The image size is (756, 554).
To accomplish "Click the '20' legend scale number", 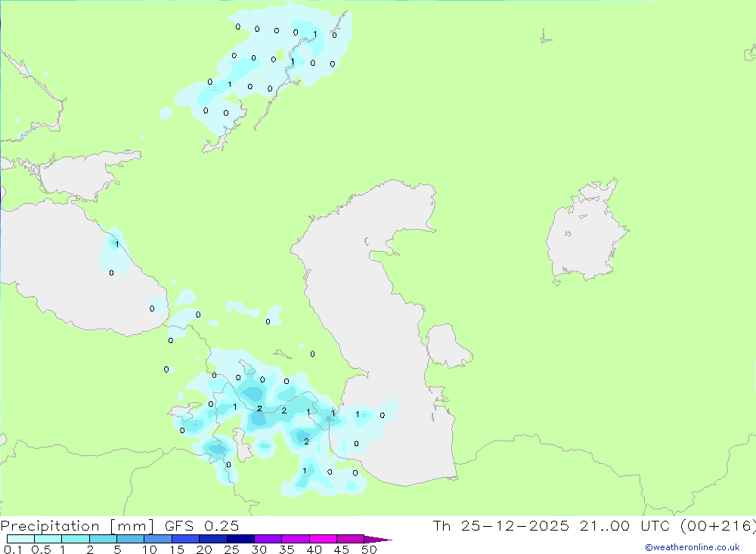I will coord(204,549).
